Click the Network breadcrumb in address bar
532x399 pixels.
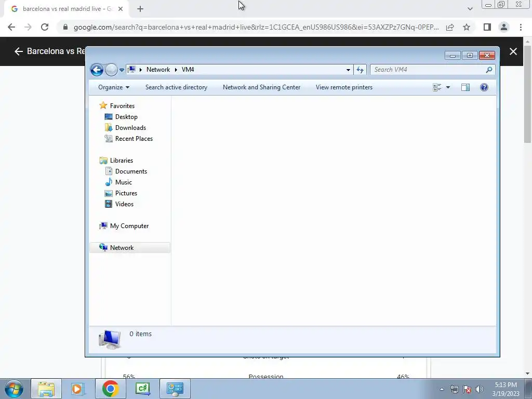click(158, 70)
